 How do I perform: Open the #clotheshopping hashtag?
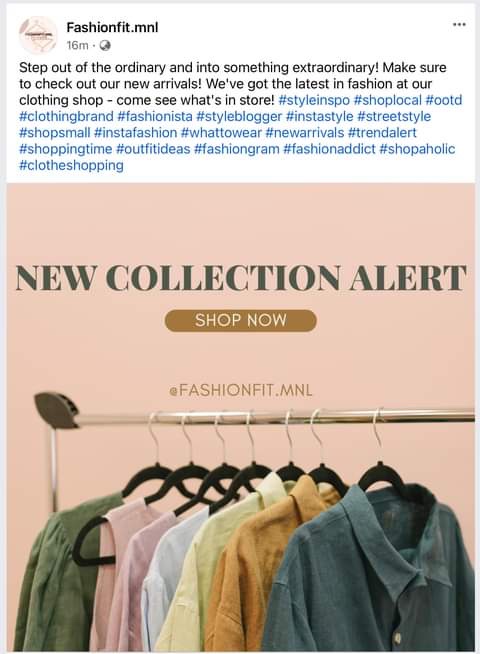tap(71, 165)
